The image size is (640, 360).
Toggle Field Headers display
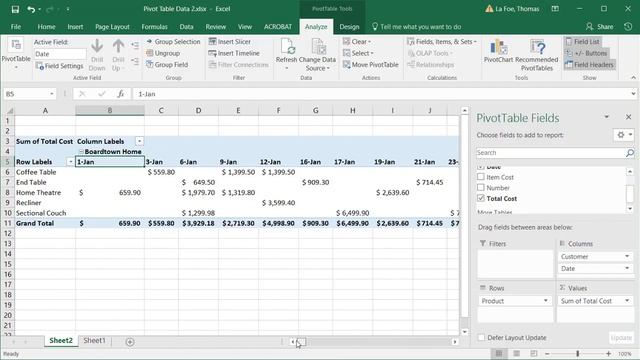point(589,64)
